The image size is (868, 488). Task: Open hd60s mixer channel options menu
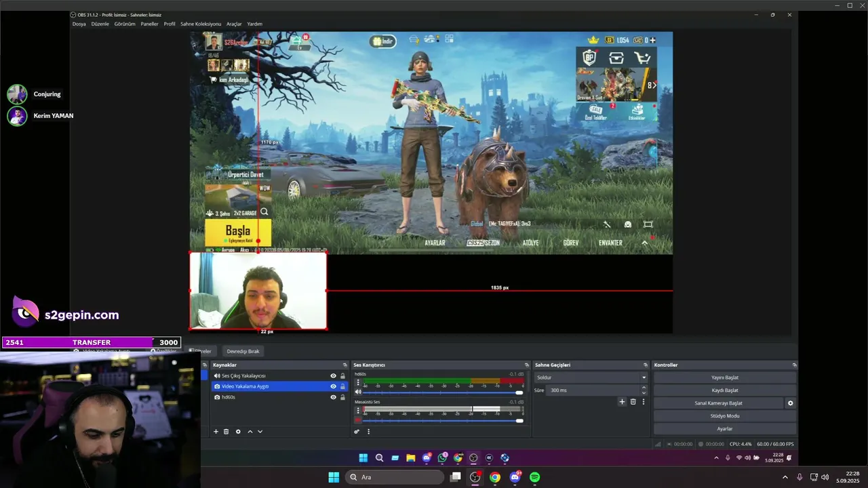[358, 382]
